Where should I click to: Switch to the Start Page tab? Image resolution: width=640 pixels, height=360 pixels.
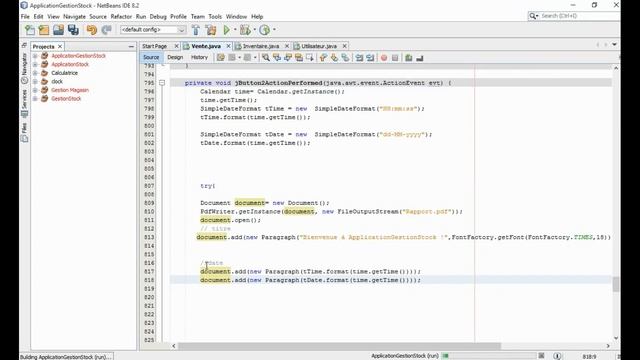[x=155, y=46]
